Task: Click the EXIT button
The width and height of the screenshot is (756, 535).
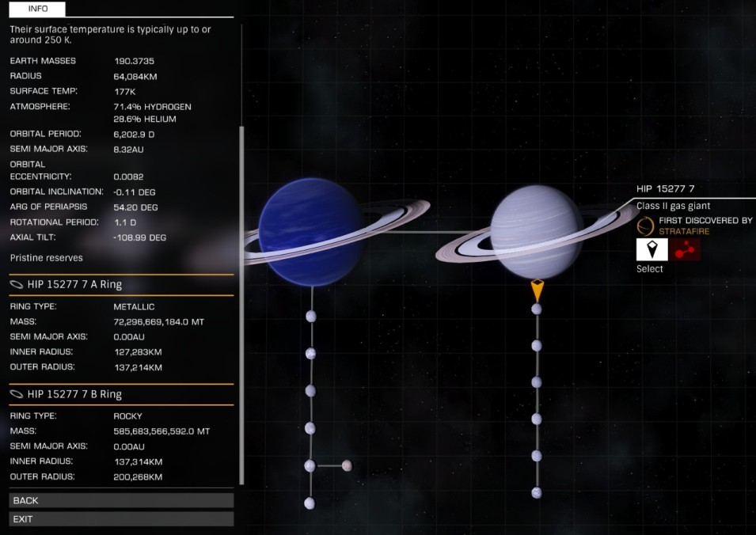Action: (x=121, y=519)
